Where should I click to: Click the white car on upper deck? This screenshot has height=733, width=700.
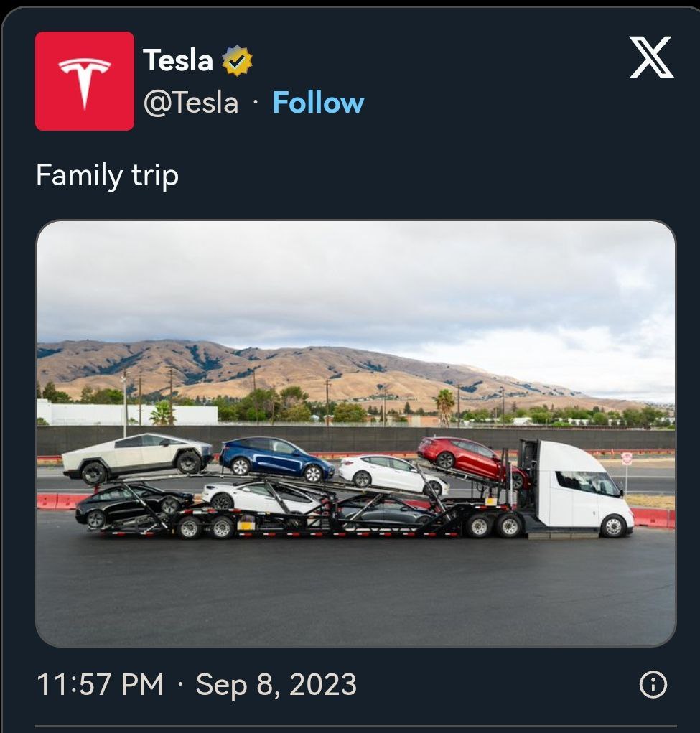click(x=393, y=475)
